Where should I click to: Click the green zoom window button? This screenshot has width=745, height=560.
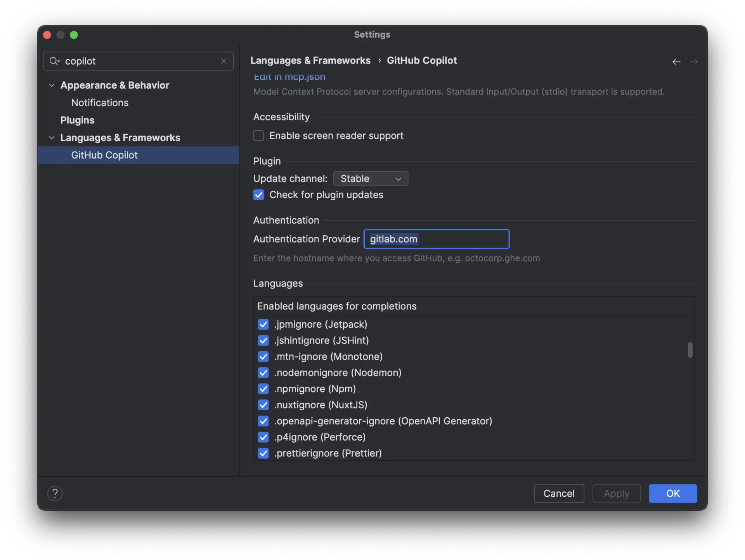pyautogui.click(x=74, y=35)
